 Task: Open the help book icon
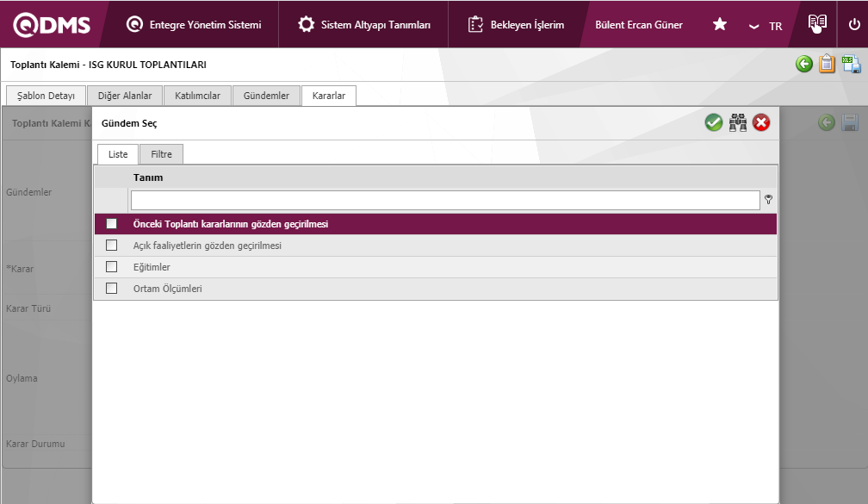coord(818,23)
